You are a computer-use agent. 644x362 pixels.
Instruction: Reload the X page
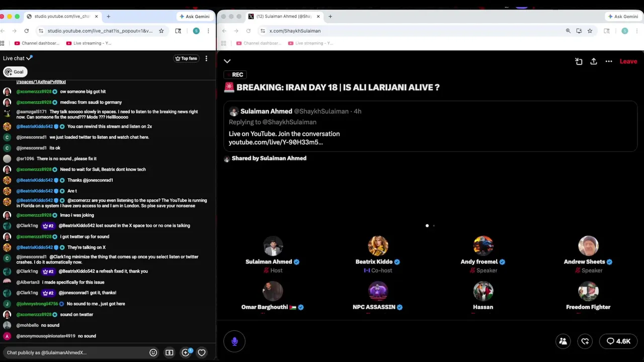tap(249, 31)
